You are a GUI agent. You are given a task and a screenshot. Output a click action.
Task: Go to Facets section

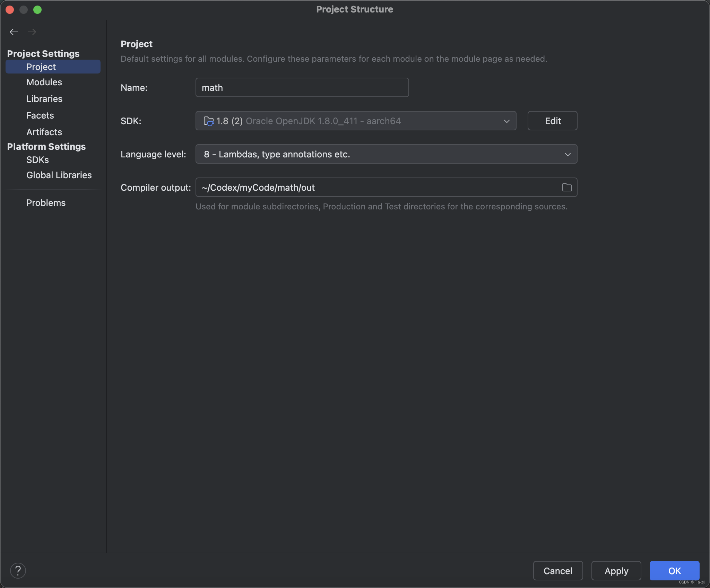click(x=40, y=115)
